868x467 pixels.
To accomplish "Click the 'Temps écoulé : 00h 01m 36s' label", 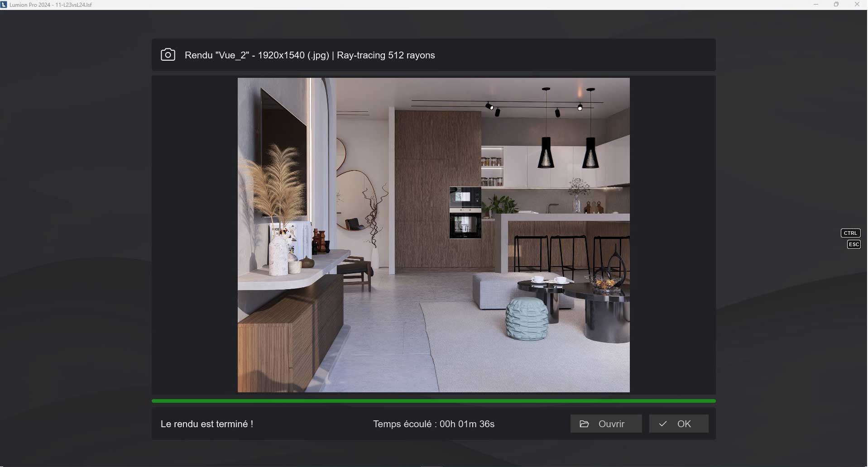I will click(433, 424).
